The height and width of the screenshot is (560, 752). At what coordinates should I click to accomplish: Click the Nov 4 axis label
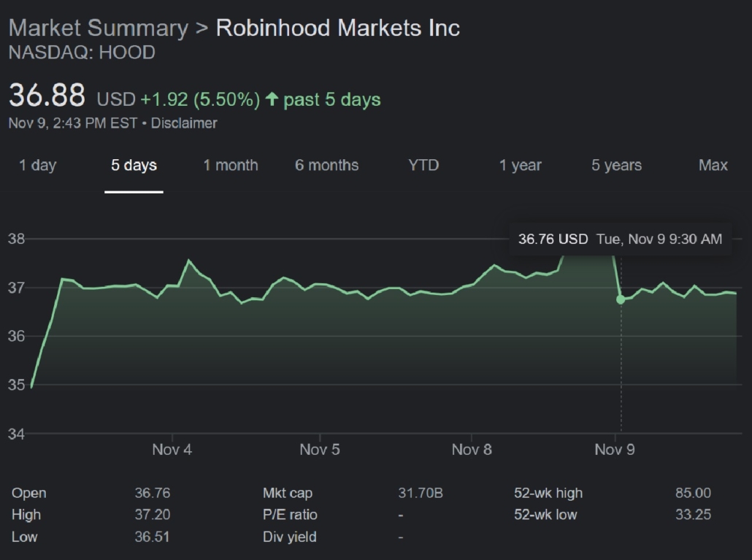(x=172, y=450)
